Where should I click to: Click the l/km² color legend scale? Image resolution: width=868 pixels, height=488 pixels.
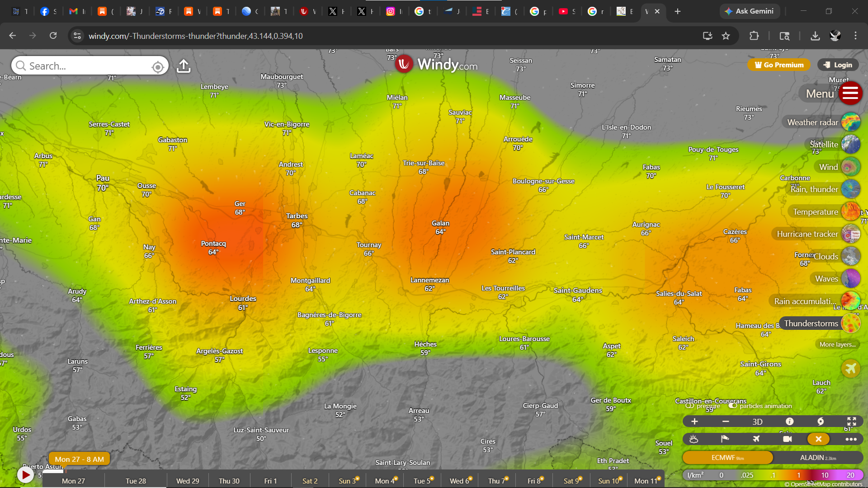coord(772,475)
